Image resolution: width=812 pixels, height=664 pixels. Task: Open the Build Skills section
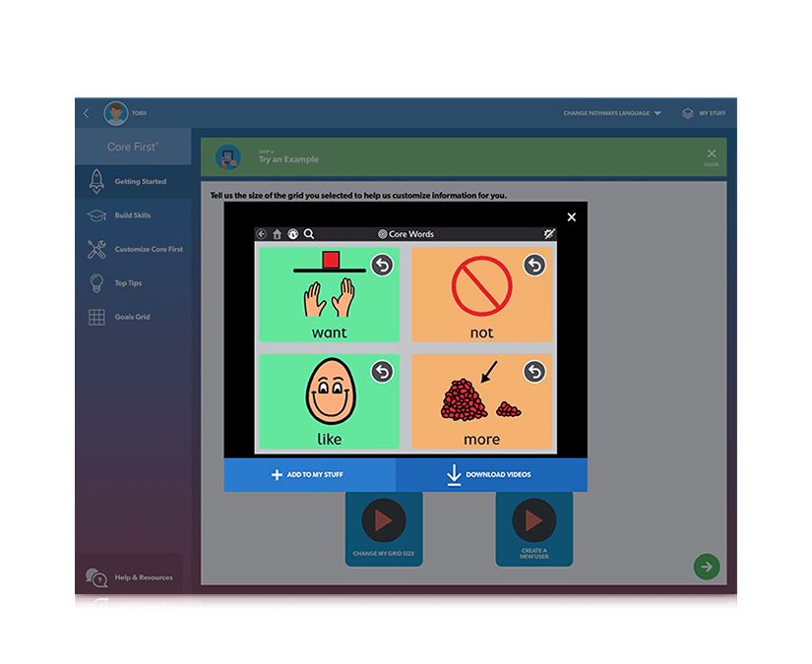coord(94,215)
